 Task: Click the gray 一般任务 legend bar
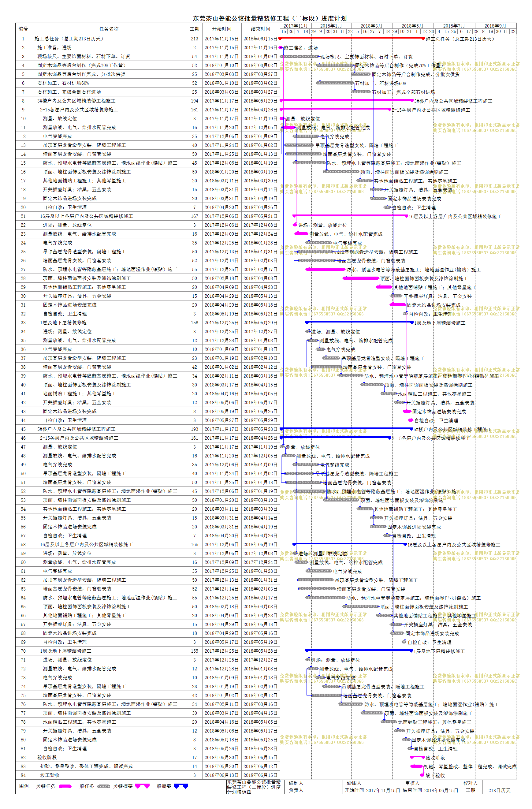104,786
